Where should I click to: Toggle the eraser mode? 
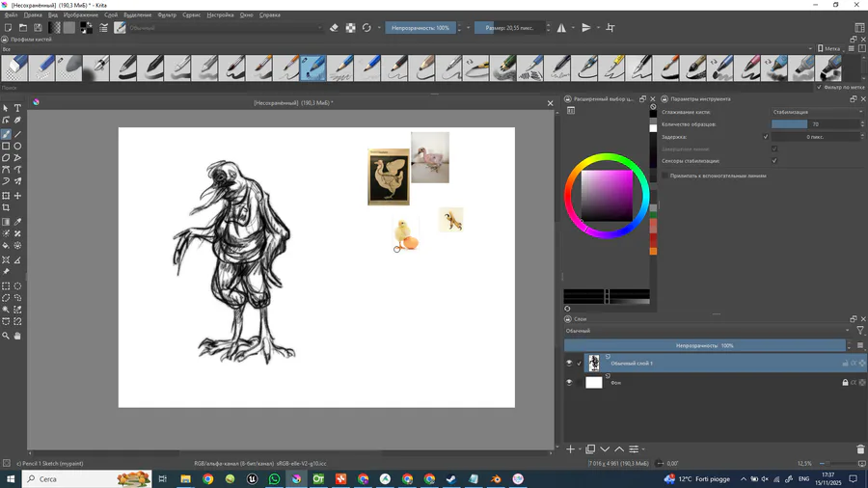click(x=334, y=28)
